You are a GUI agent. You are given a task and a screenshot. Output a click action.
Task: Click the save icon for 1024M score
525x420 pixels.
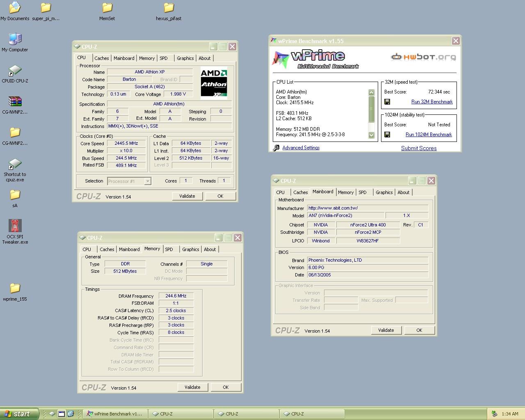point(387,135)
